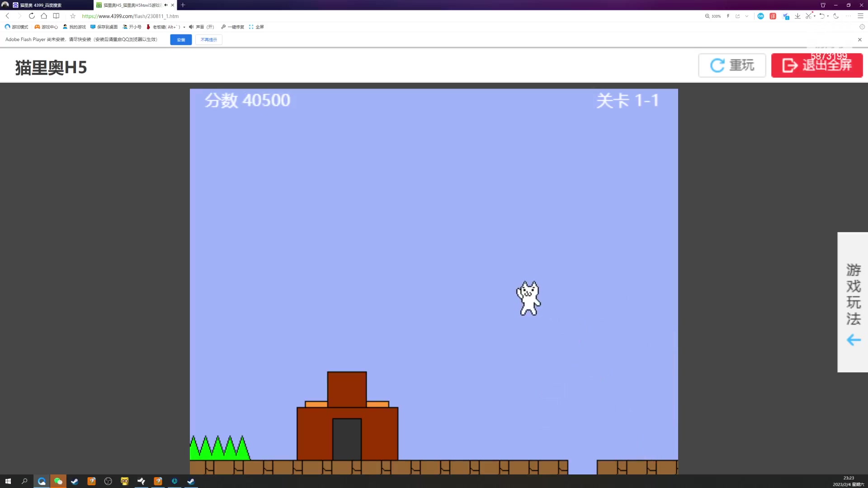The image size is (868, 488).
Task: Click the 300% zoom level control
Action: (x=713, y=16)
